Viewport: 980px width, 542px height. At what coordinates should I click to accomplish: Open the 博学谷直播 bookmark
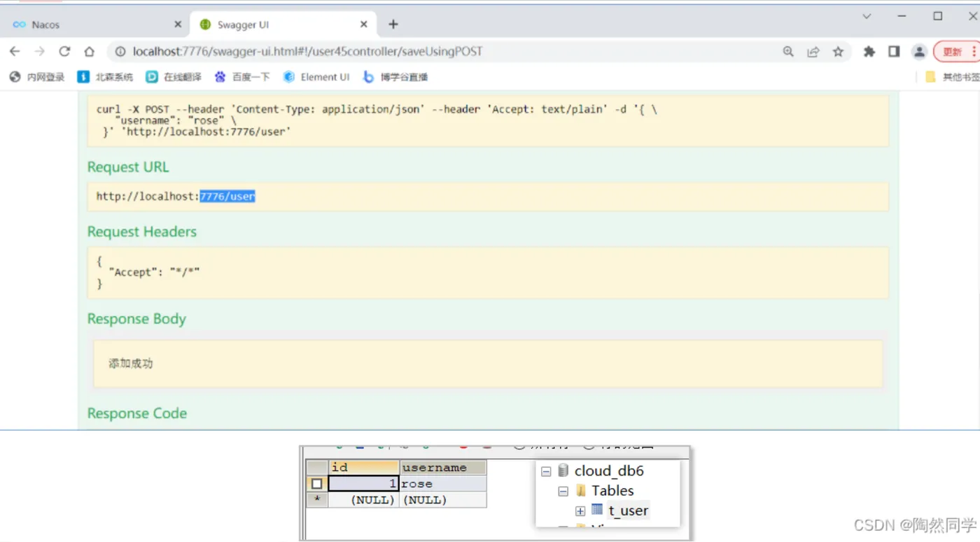[395, 77]
